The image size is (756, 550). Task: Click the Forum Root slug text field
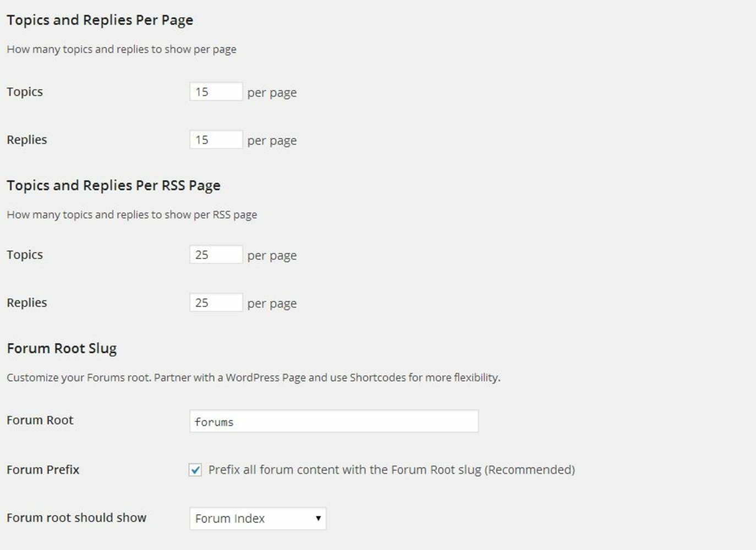click(x=333, y=421)
